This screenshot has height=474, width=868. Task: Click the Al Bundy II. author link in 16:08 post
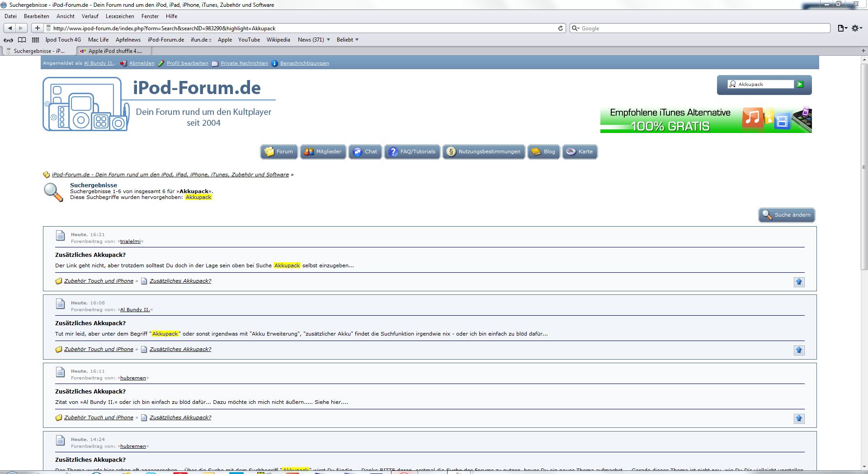(135, 310)
